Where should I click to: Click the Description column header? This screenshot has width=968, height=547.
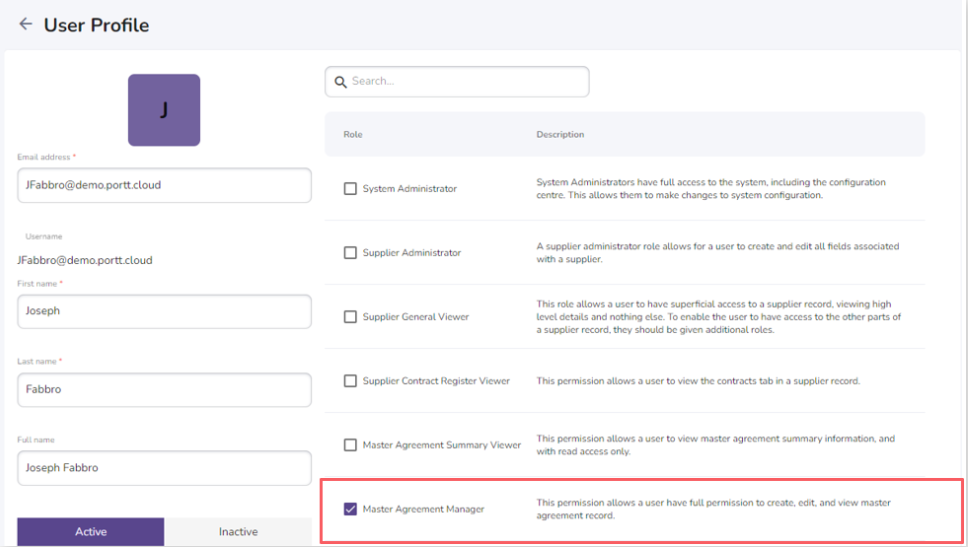tap(560, 134)
